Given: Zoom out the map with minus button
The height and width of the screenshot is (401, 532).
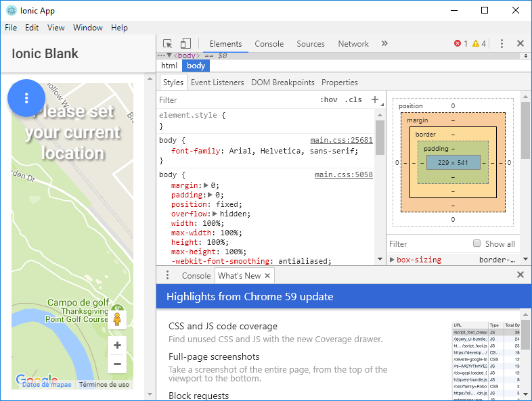Looking at the screenshot, I should (x=117, y=364).
